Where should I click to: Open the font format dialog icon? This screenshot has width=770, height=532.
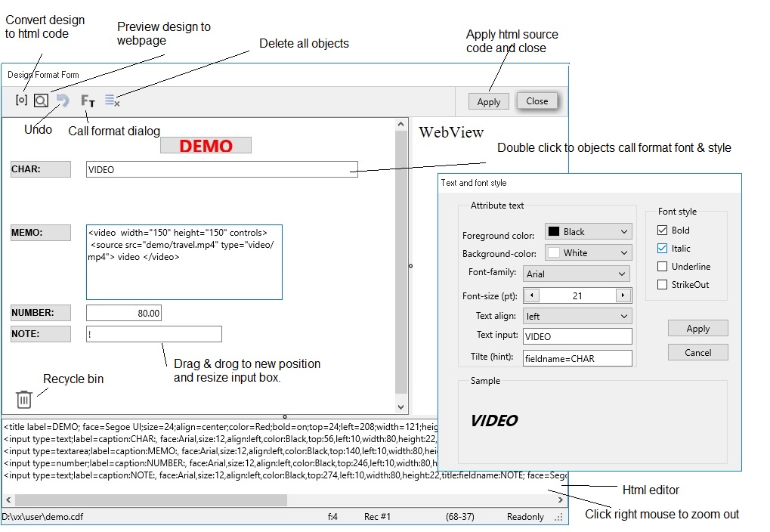point(88,101)
